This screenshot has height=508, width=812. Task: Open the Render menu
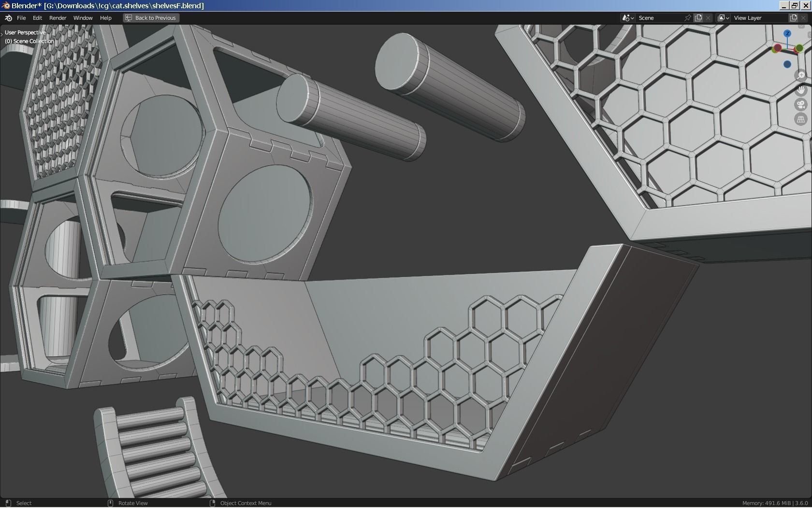coord(58,18)
